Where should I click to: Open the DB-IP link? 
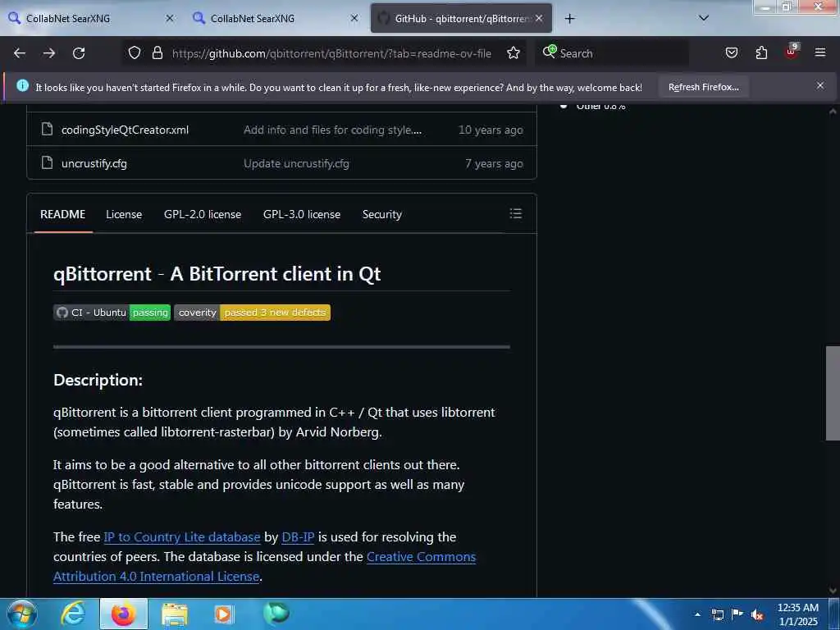[298, 536]
